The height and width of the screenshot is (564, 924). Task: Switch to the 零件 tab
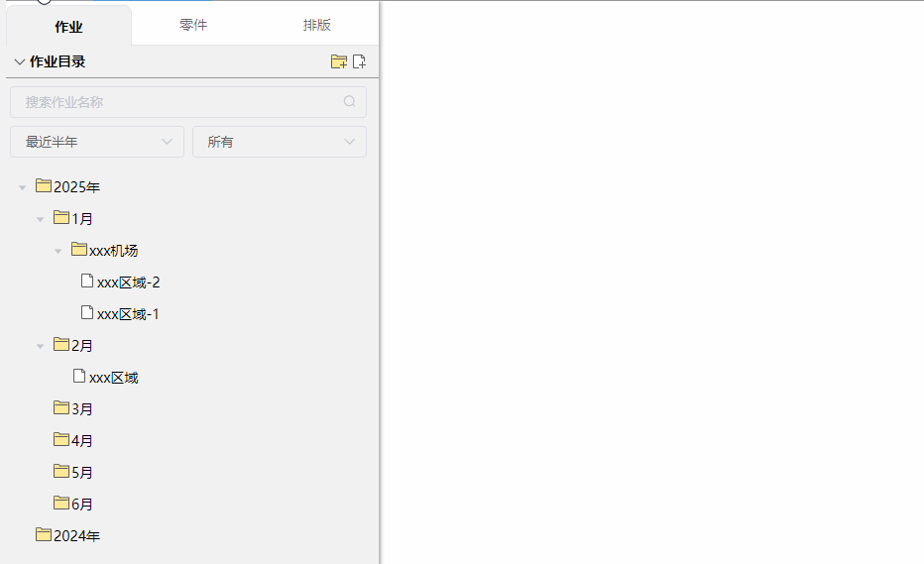coord(193,25)
